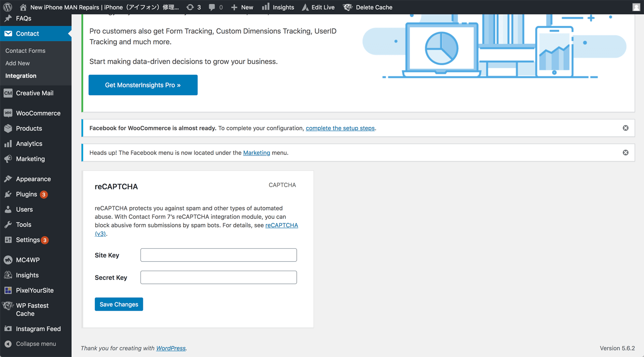Screen dimensions: 644x357
Task: Click the PixelYourSite icon in sidebar
Action: click(x=8, y=290)
